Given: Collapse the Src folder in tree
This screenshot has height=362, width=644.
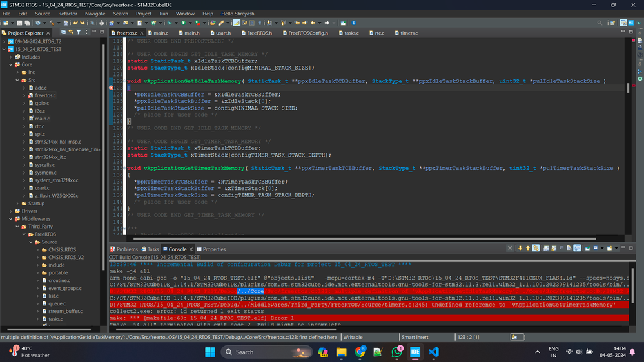Looking at the screenshot, I should tap(17, 80).
